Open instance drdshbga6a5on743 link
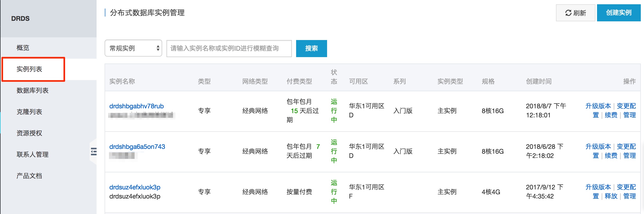 [x=137, y=147]
